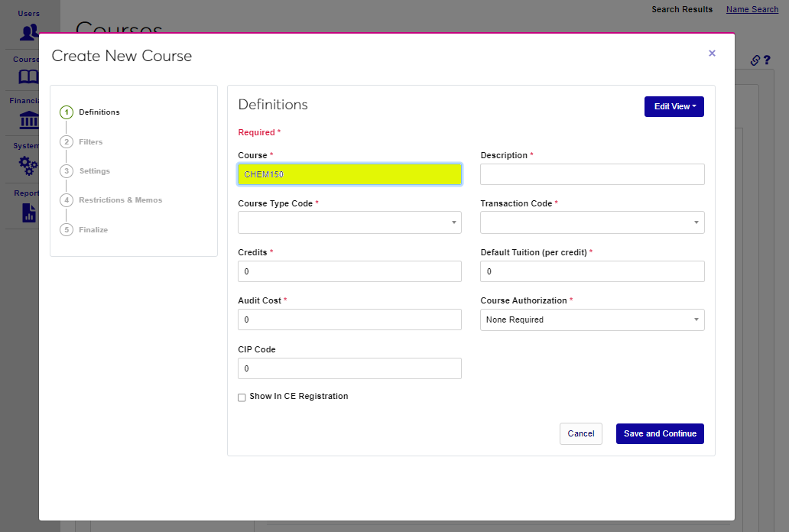This screenshot has width=789, height=532.
Task: Open the System gears icon
Action: (28, 164)
